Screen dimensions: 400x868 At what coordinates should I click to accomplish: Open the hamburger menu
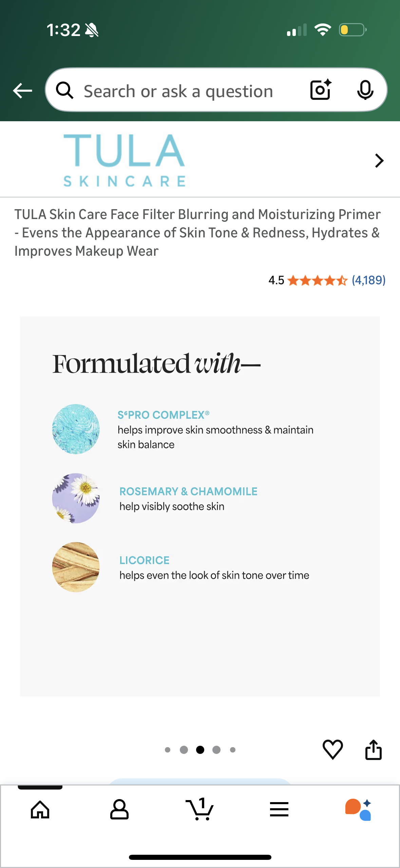coord(279,810)
